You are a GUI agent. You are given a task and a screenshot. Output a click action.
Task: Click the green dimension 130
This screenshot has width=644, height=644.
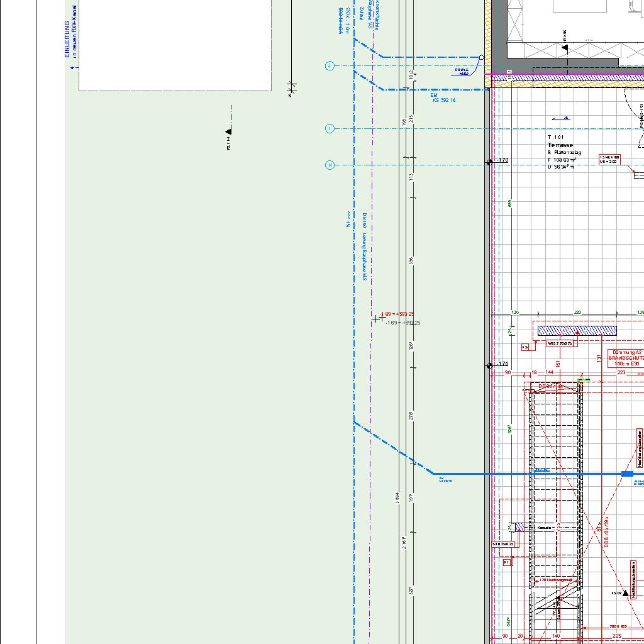pos(515,313)
